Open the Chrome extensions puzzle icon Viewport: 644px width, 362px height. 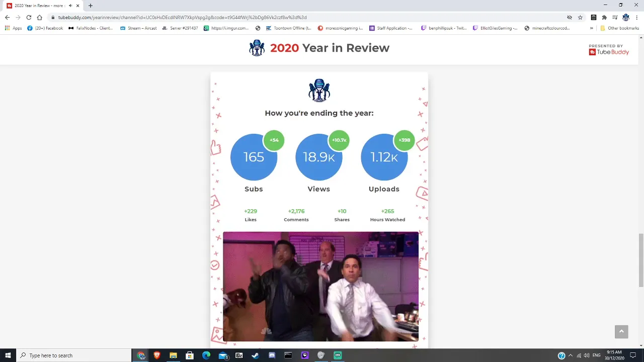604,17
